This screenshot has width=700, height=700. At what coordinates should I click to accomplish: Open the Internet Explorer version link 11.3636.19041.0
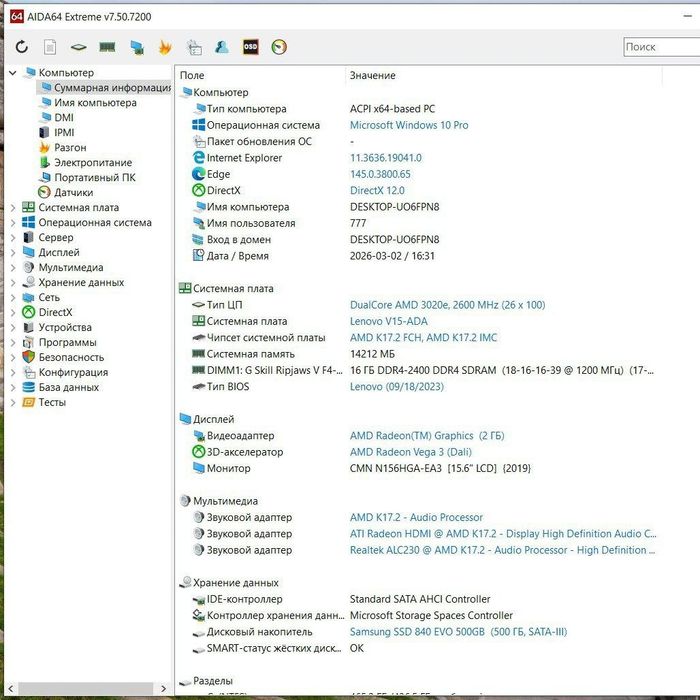pyautogui.click(x=386, y=158)
